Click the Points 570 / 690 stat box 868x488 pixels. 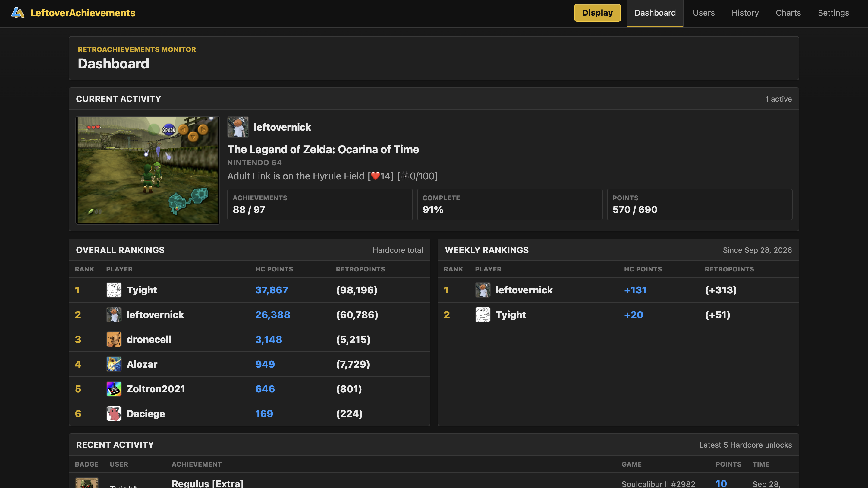(699, 204)
